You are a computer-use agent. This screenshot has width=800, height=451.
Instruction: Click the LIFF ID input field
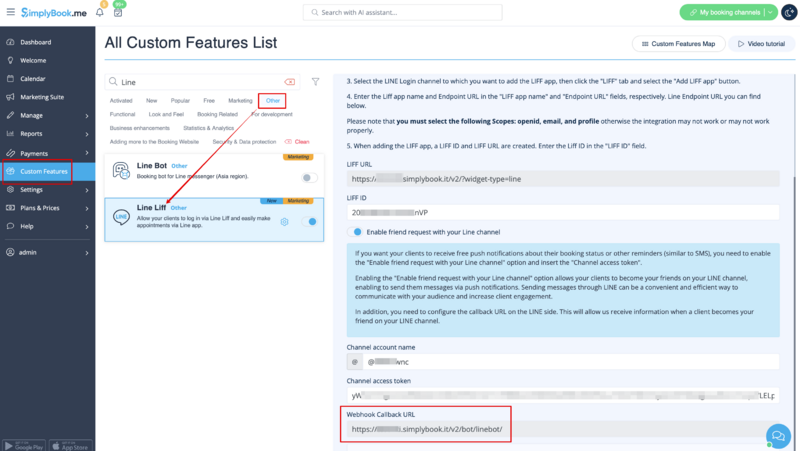point(563,213)
